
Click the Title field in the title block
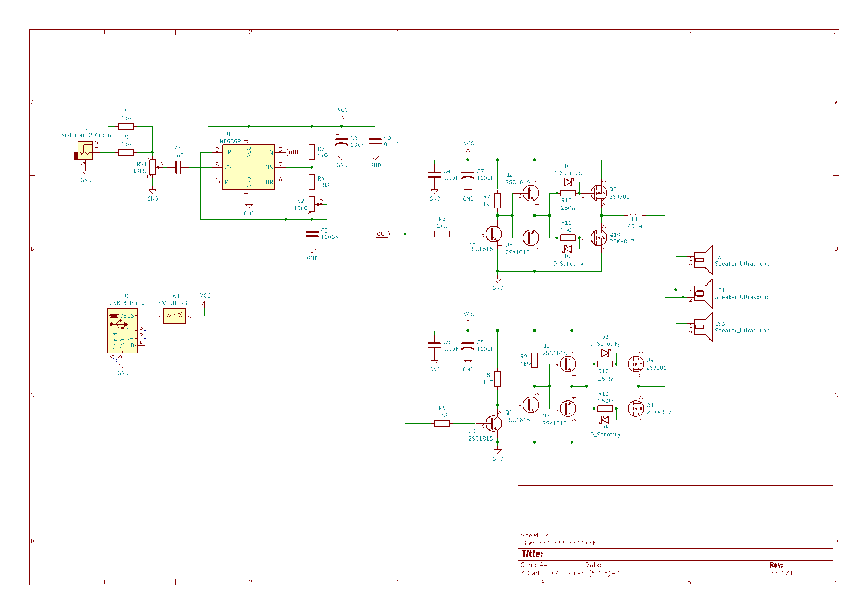tap(532, 554)
